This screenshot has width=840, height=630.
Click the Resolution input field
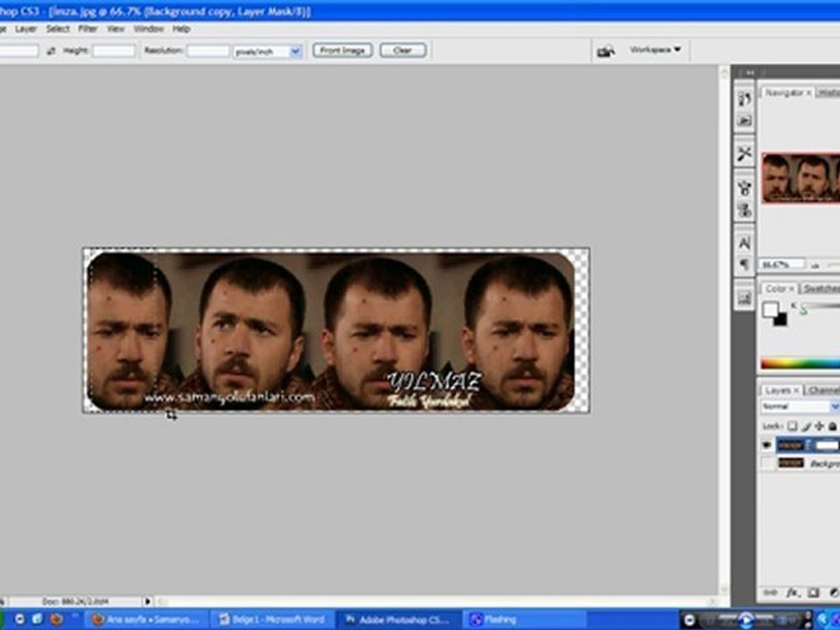point(208,51)
